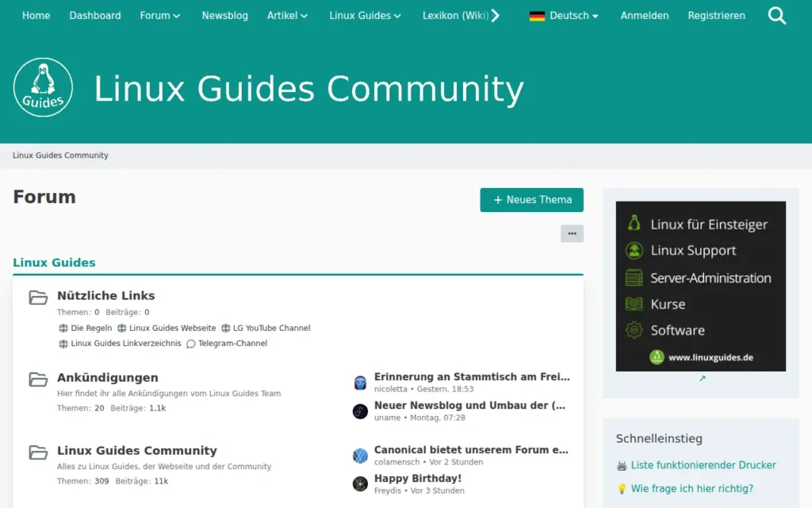Open user profile uname
This screenshot has height=508, width=812.
click(387, 418)
